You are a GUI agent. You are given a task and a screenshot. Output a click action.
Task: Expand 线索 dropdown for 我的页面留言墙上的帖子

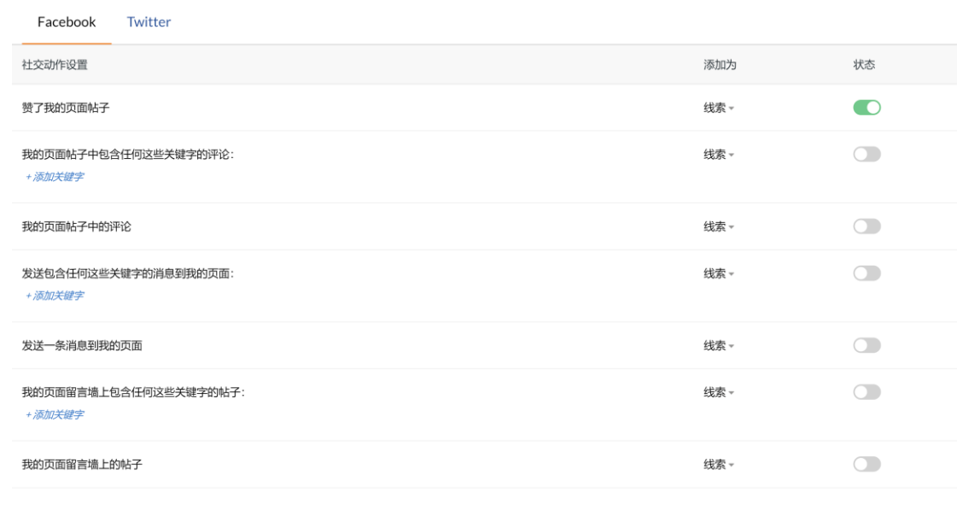719,465
